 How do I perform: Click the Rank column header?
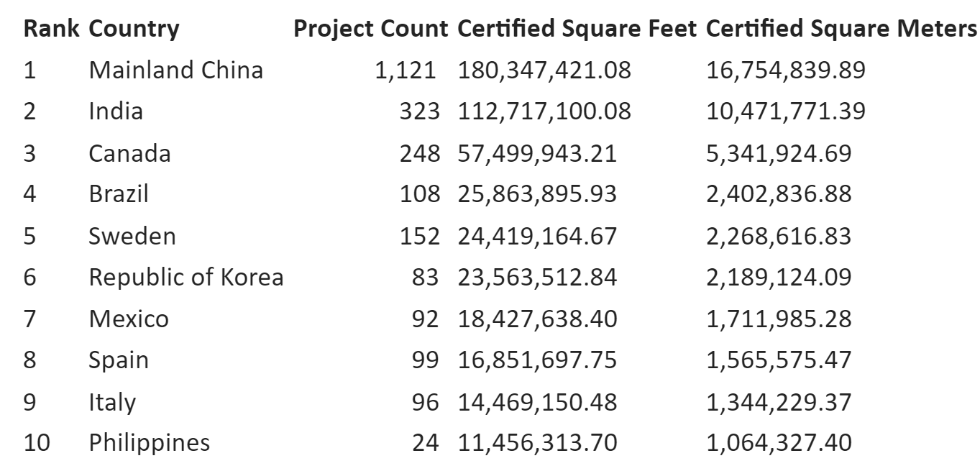pyautogui.click(x=52, y=29)
